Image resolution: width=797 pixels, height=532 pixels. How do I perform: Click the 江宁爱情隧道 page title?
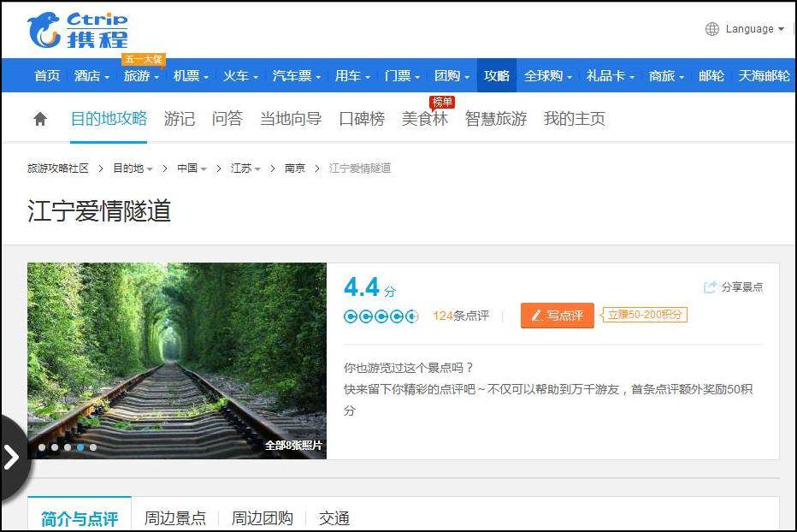[x=99, y=211]
